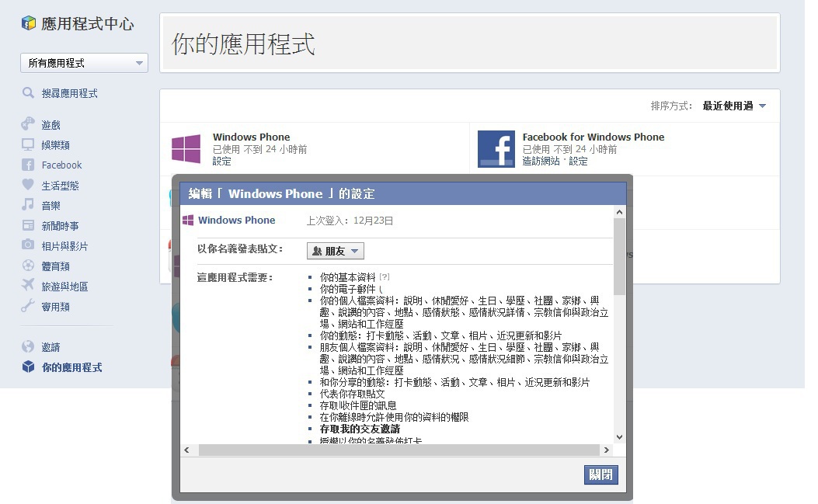
Task: Click the 在你離線時允許使用你的資料的權限 line
Action: pyautogui.click(x=395, y=417)
